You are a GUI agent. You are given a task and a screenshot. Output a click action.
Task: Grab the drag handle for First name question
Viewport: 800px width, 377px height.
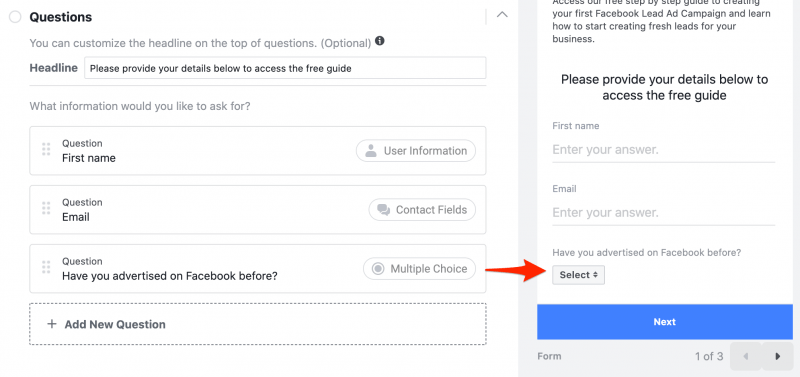coord(46,149)
